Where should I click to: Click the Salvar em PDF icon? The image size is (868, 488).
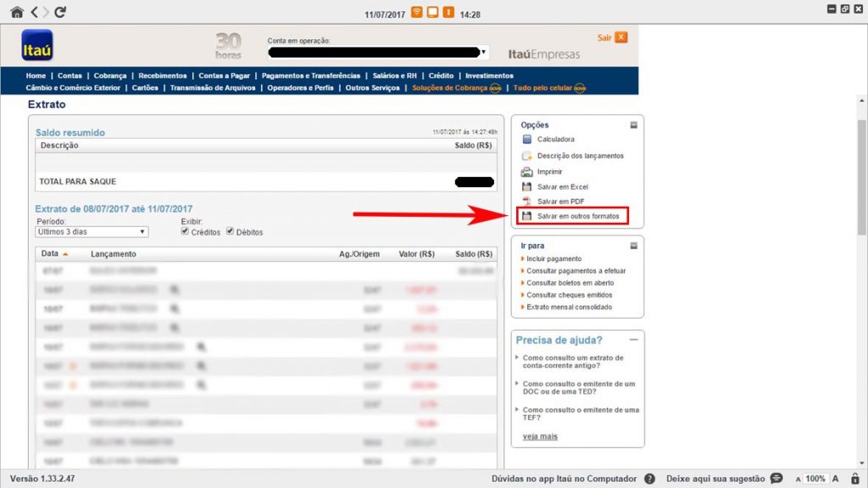526,202
